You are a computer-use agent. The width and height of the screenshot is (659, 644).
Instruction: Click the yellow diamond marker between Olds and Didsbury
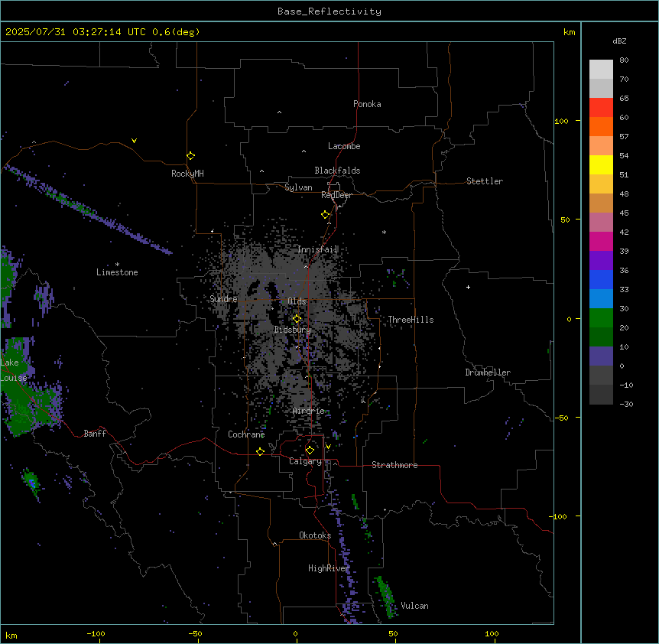pos(297,319)
